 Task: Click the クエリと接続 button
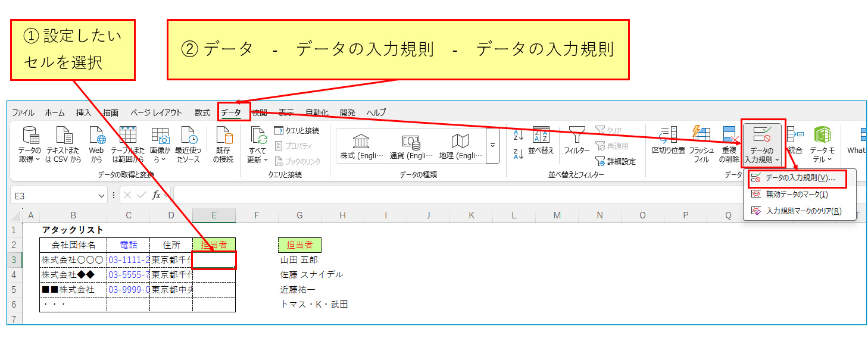click(x=296, y=130)
